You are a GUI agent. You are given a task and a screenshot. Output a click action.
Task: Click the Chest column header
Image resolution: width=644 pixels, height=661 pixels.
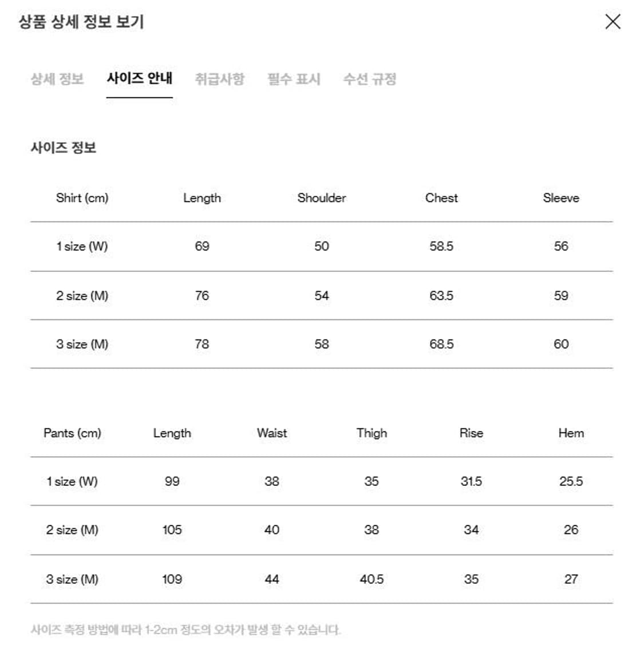click(x=441, y=198)
